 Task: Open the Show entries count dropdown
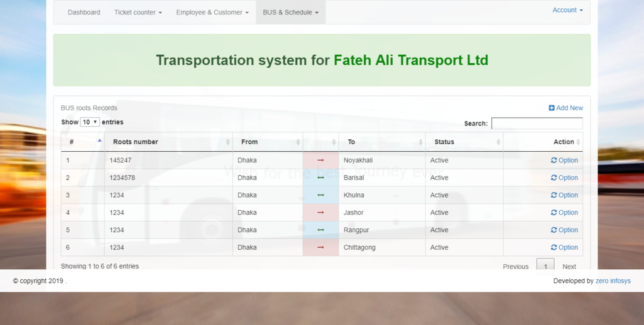click(90, 122)
